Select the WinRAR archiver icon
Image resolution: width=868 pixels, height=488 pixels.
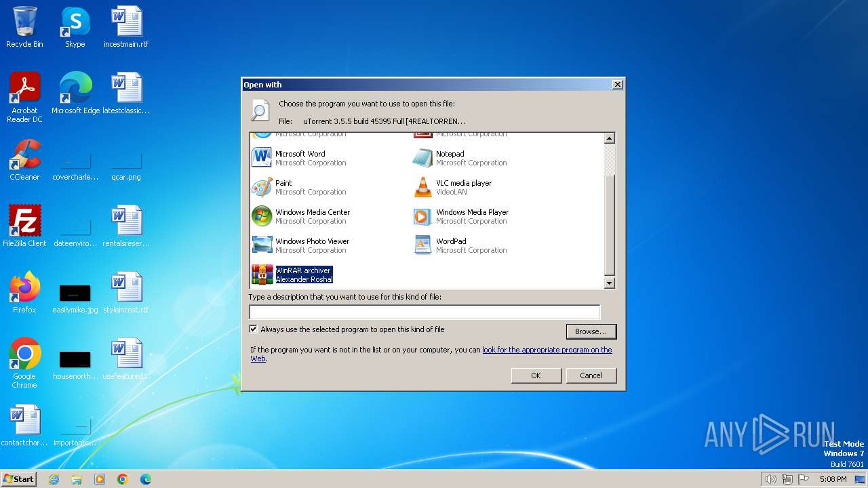coord(262,274)
